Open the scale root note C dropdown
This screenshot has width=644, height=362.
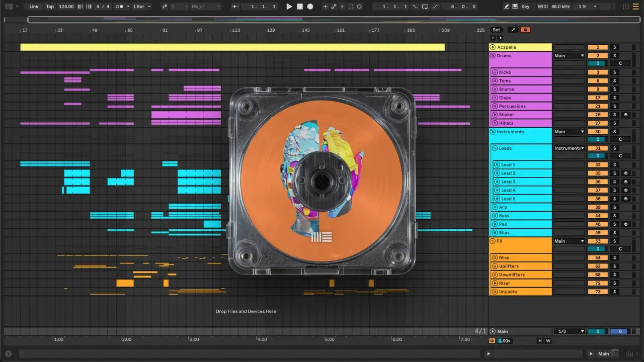pos(179,7)
